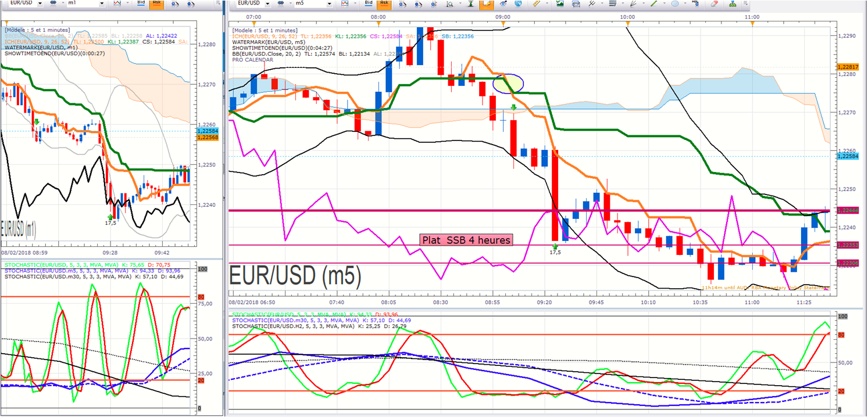Click the first green picture icon
Viewport: 868px width, 417px height.
click(x=560, y=3)
